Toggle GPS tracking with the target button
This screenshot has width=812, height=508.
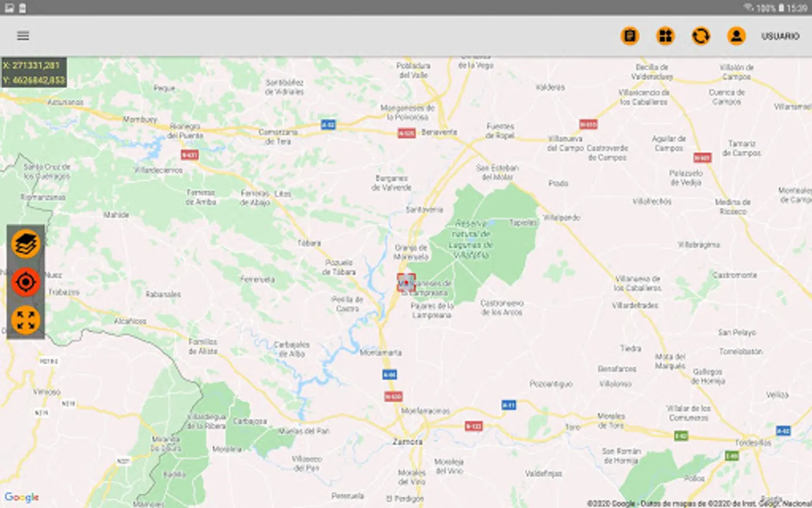coord(25,282)
